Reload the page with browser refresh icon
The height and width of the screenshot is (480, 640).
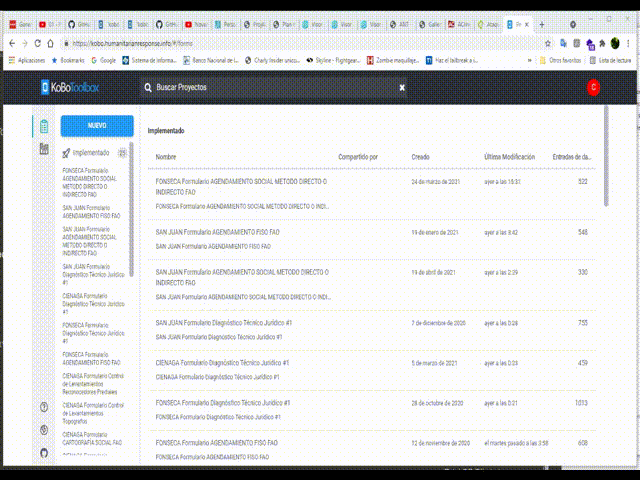tap(38, 43)
